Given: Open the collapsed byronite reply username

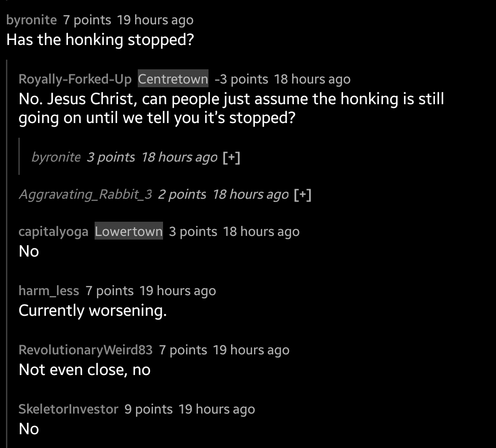Looking at the screenshot, I should click(56, 157).
